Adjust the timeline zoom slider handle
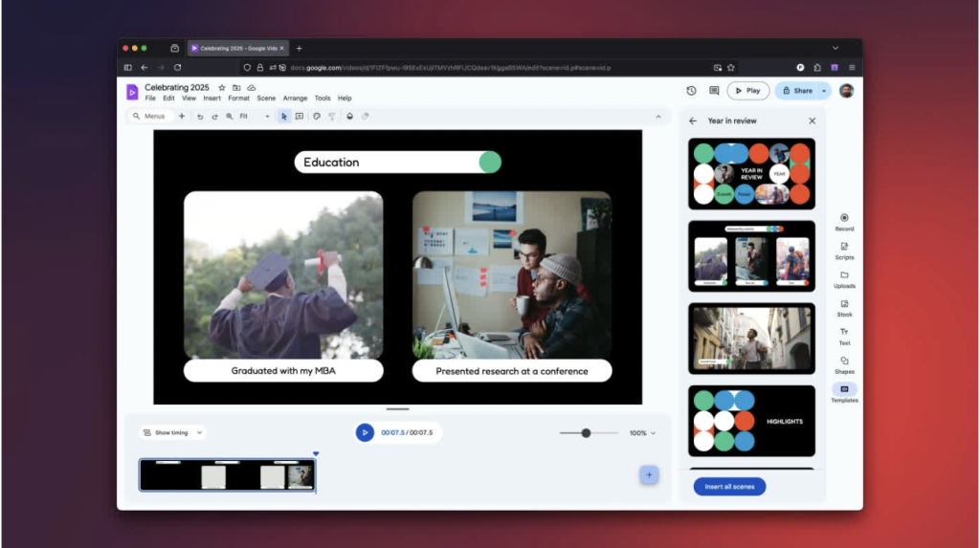This screenshot has height=548, width=980. [x=586, y=433]
